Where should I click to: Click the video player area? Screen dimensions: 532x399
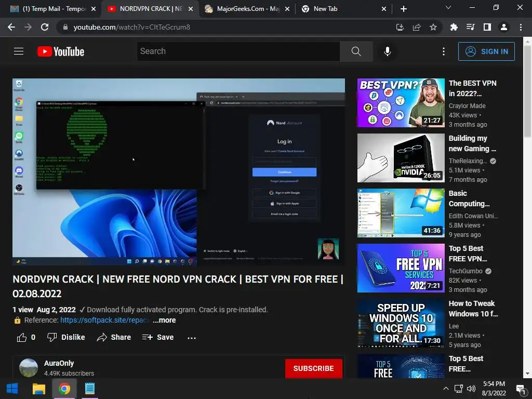(x=179, y=172)
